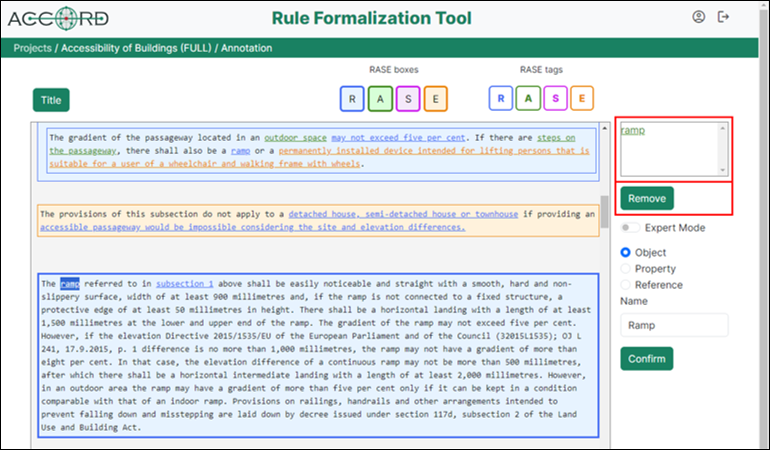Enable Expert Mode toggle
Viewport: 770px width, 450px height.
(630, 228)
